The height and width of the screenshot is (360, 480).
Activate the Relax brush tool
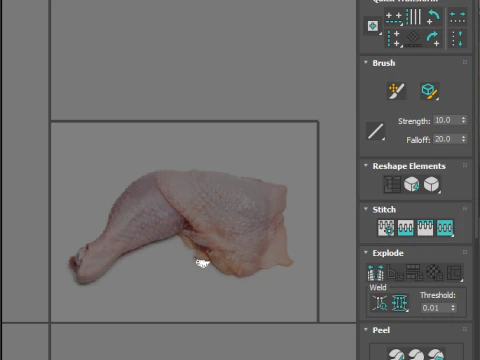tap(430, 91)
